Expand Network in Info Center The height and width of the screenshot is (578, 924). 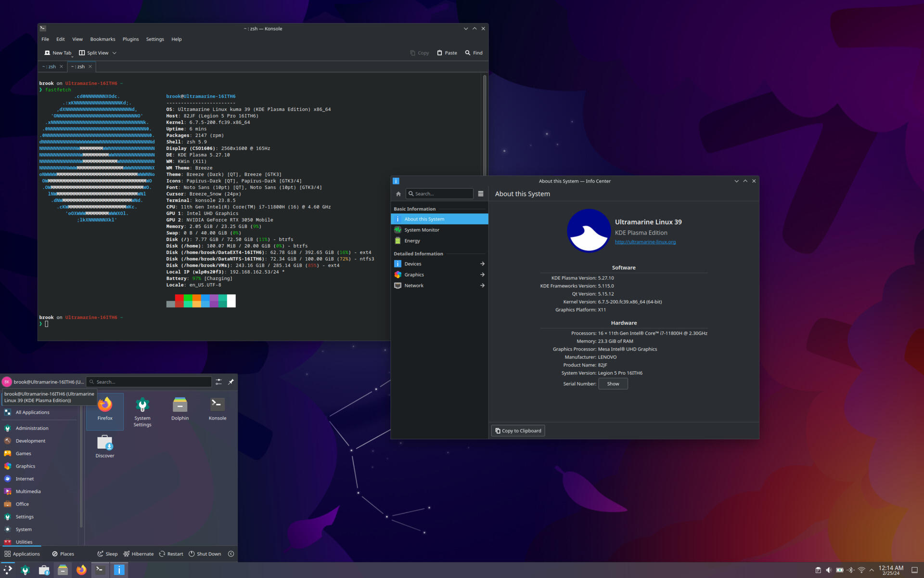[x=439, y=286]
